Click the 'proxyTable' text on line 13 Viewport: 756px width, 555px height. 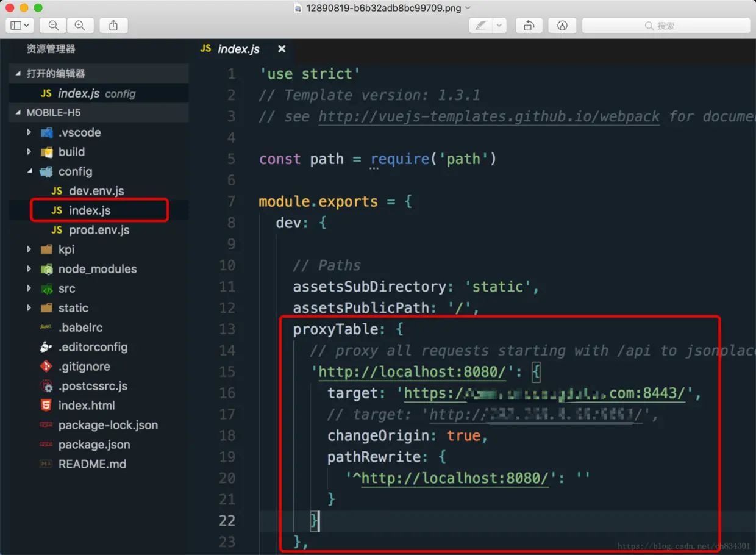pos(335,329)
